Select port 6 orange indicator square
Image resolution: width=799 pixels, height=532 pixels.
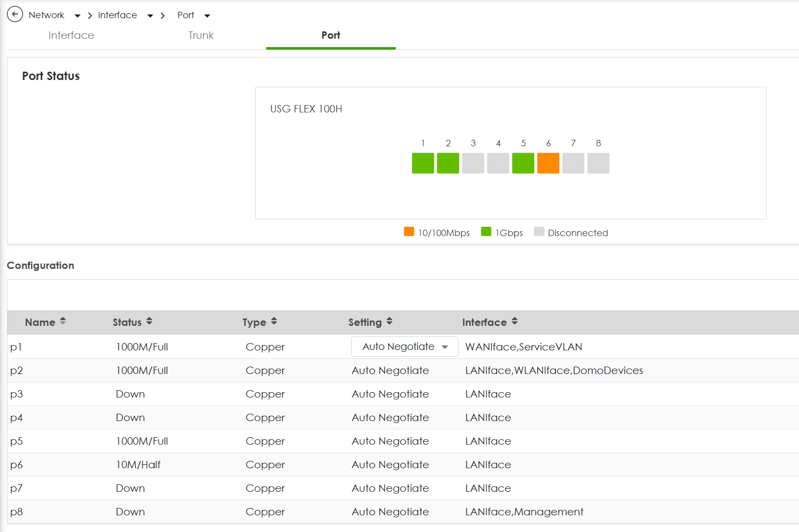pyautogui.click(x=548, y=163)
